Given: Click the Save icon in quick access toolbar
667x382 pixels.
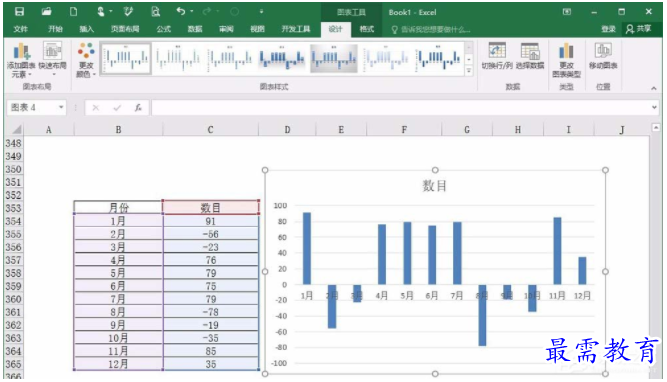Looking at the screenshot, I should click(x=20, y=12).
